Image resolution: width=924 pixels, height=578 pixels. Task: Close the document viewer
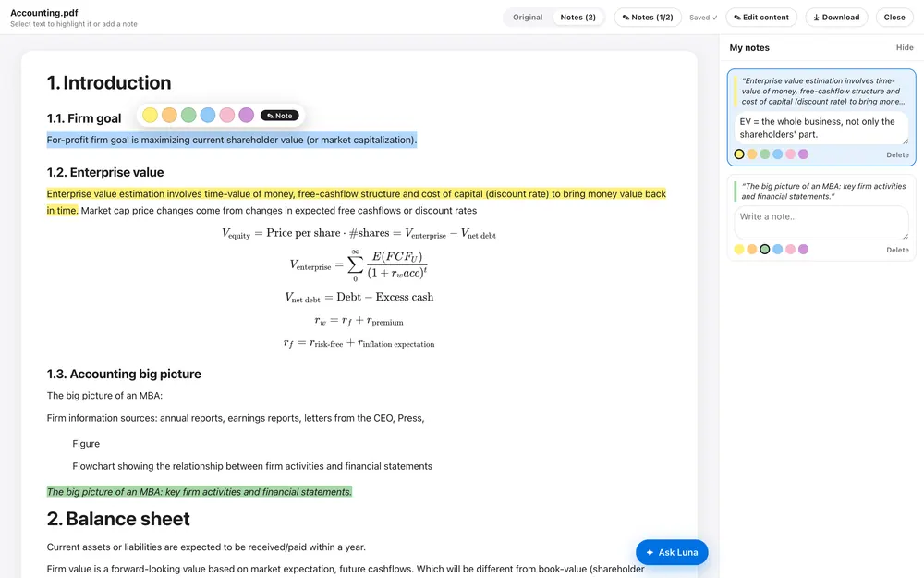point(894,17)
